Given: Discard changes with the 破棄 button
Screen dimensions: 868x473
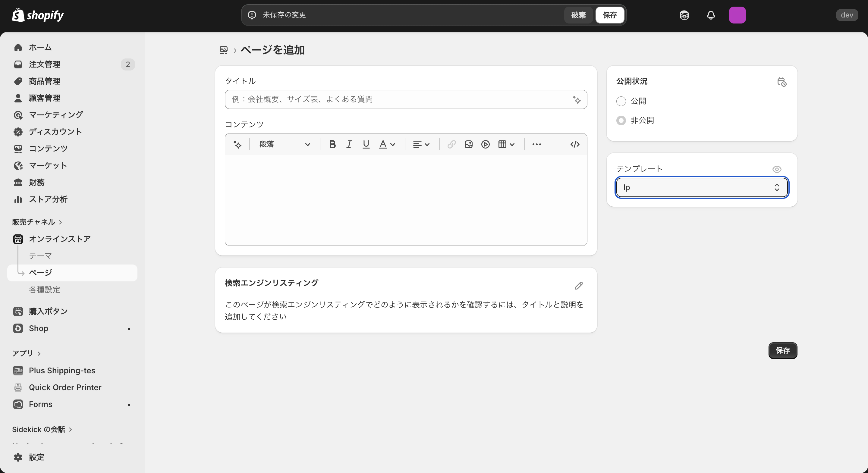Looking at the screenshot, I should tap(578, 15).
